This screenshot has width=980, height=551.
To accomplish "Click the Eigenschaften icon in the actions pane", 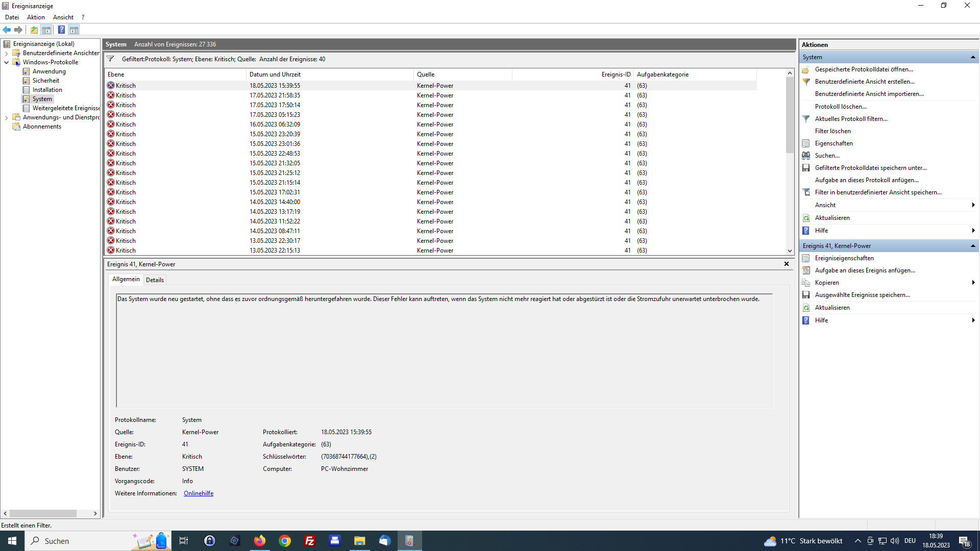I will [806, 143].
